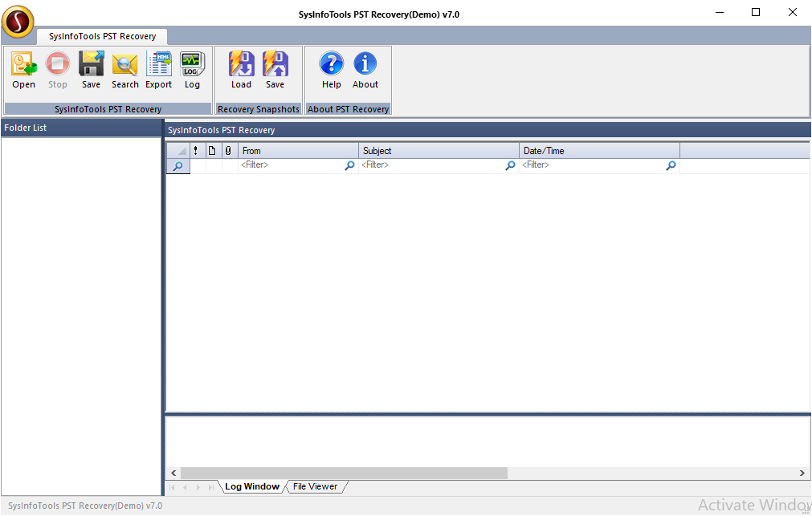Click the SysInfoTools application logo button
Screen dimensions: 812x516
click(18, 22)
